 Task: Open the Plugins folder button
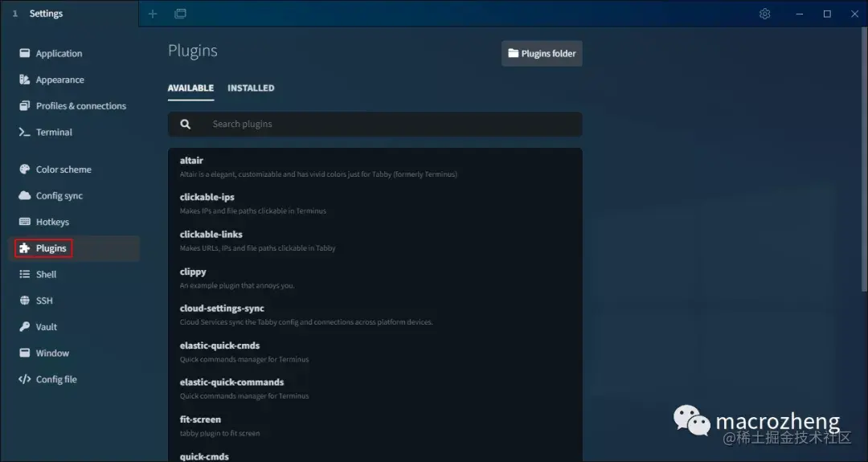(x=542, y=53)
